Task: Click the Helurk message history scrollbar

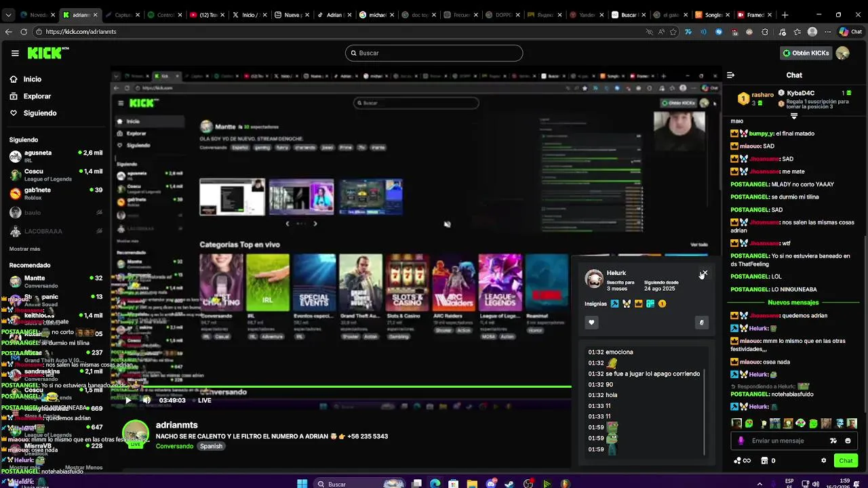Action: (705, 412)
